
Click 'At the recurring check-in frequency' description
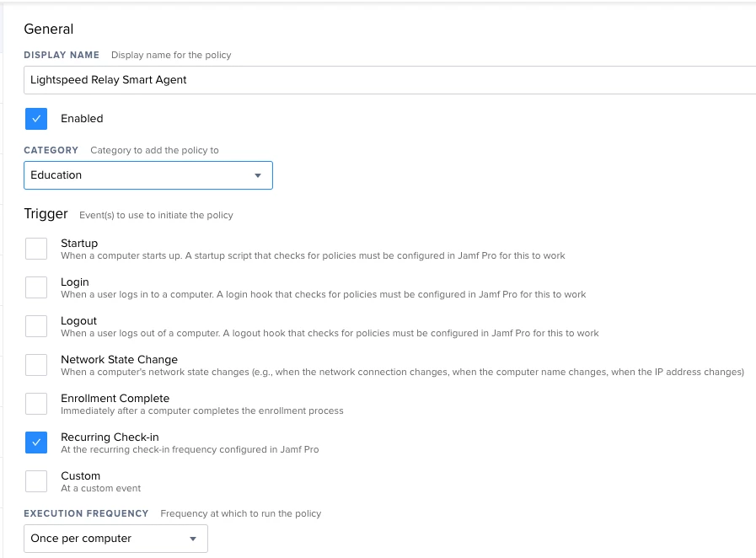[x=190, y=449]
